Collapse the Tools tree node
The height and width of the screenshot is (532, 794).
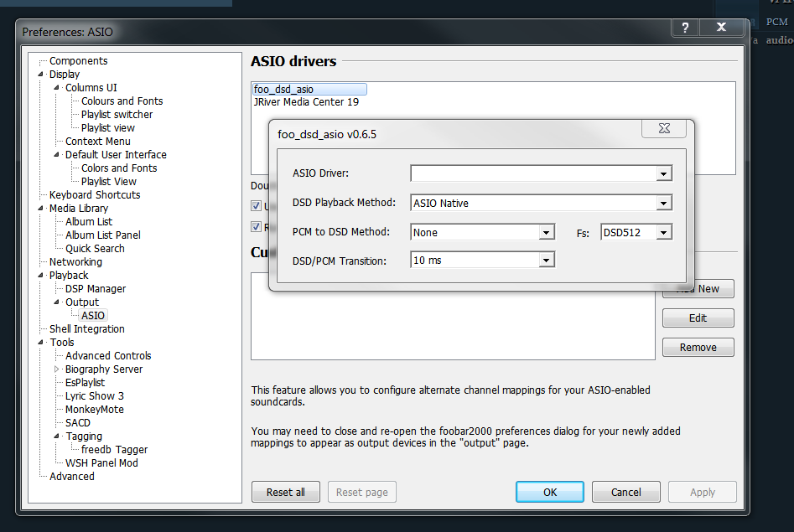(40, 343)
